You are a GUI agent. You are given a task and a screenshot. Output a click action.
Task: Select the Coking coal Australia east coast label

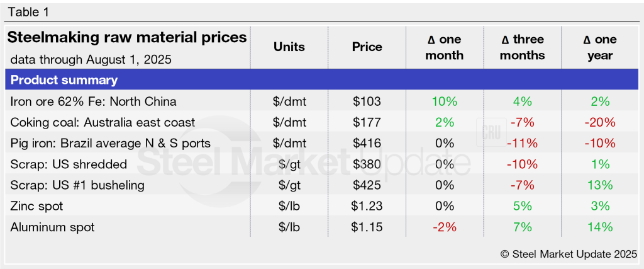coord(103,122)
